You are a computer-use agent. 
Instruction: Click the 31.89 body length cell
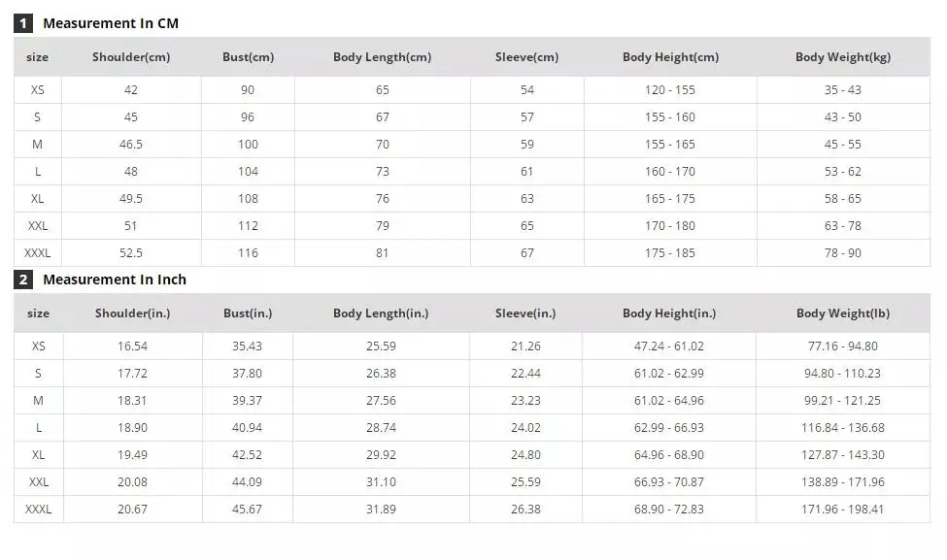[x=381, y=510]
